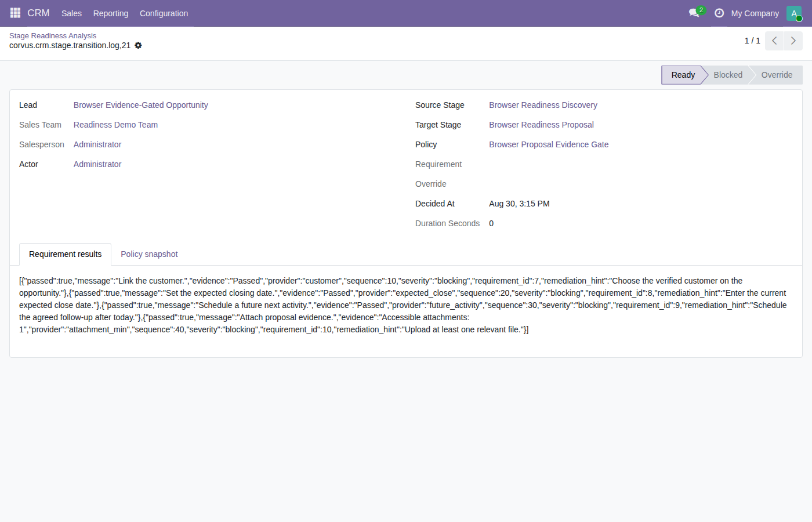
Task: Go to previous record arrow
Action: click(x=774, y=41)
